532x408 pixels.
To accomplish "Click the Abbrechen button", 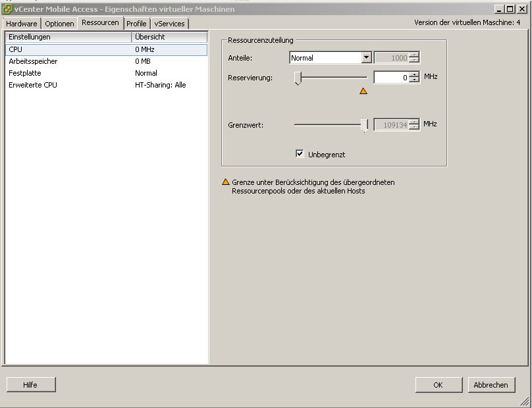I will 491,385.
